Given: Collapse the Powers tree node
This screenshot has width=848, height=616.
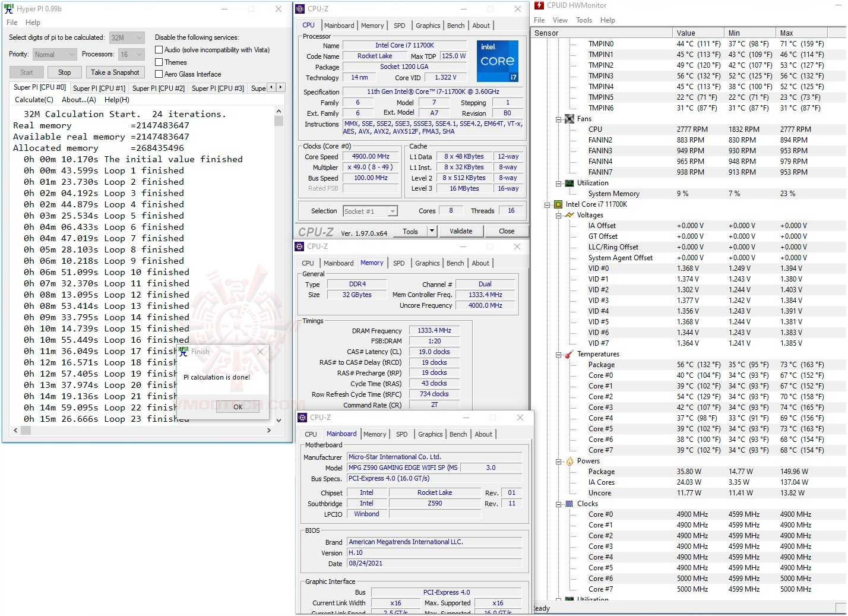Looking at the screenshot, I should 558,462.
